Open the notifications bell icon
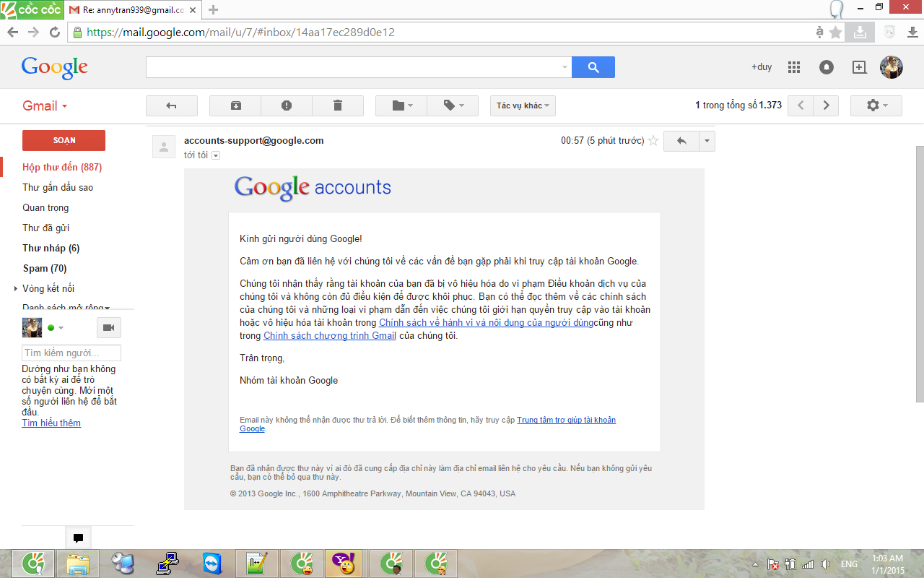This screenshot has height=578, width=924. (827, 67)
